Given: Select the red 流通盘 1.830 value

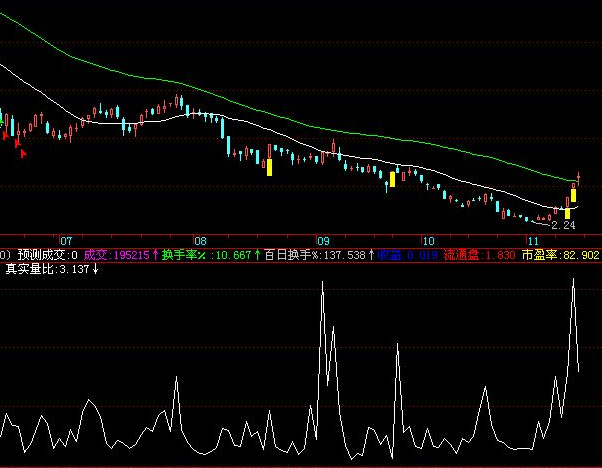Looking at the screenshot, I should click(479, 255).
